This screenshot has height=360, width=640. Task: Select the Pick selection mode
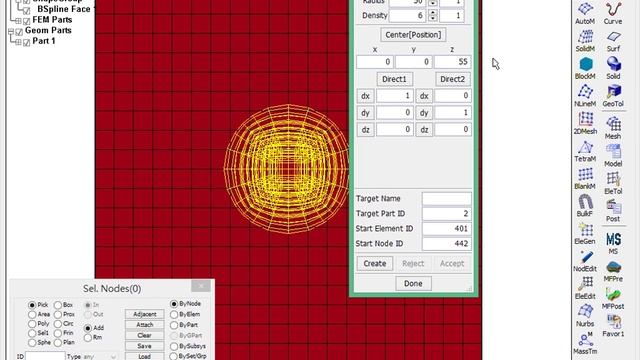tap(32, 305)
